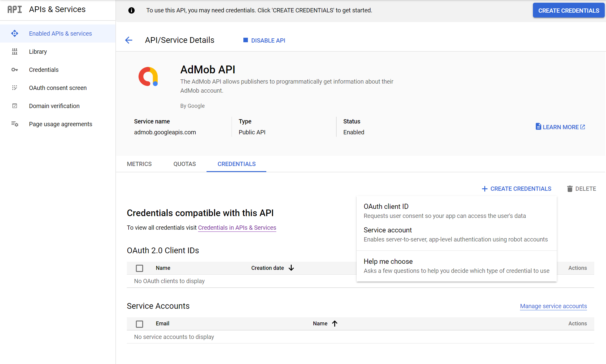Switch to the METRICS tab

click(x=139, y=164)
